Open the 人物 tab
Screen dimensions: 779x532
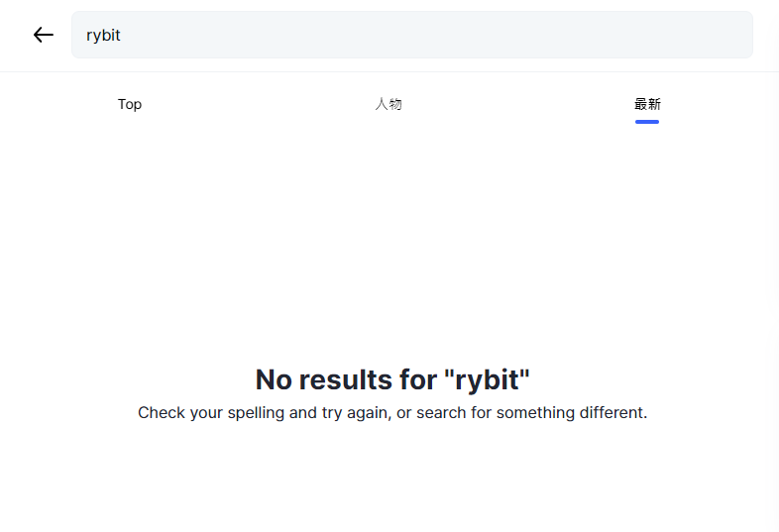[389, 104]
